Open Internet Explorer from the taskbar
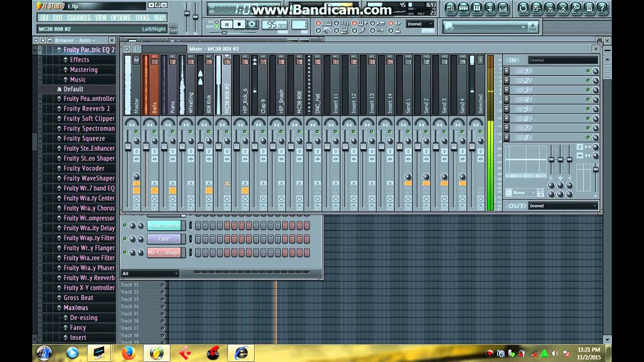This screenshot has width=644, height=362. (242, 353)
